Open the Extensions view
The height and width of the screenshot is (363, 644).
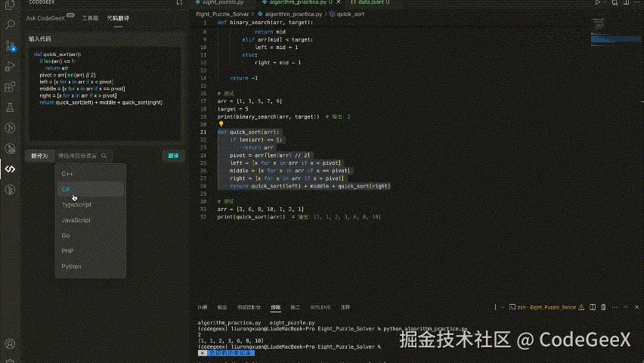coord(10,87)
